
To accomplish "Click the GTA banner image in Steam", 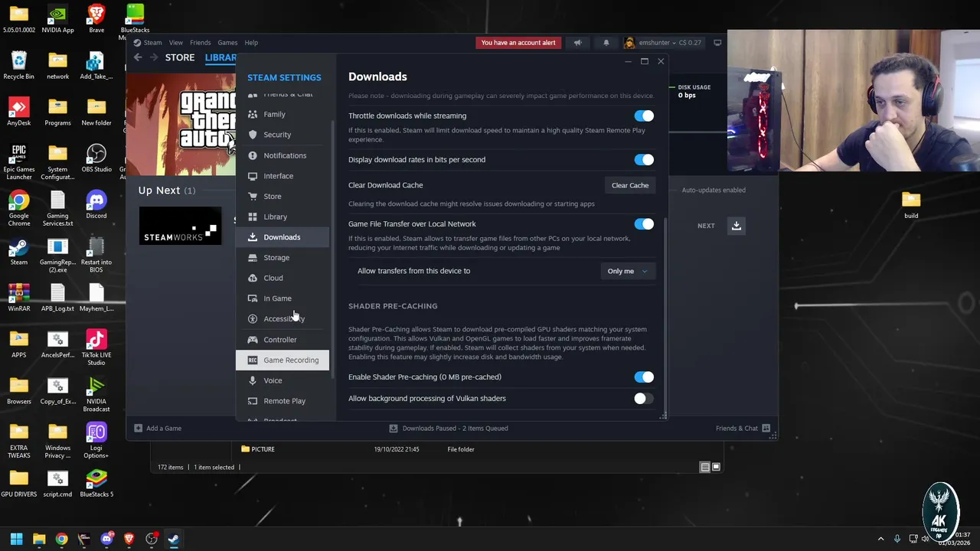I will [x=181, y=124].
